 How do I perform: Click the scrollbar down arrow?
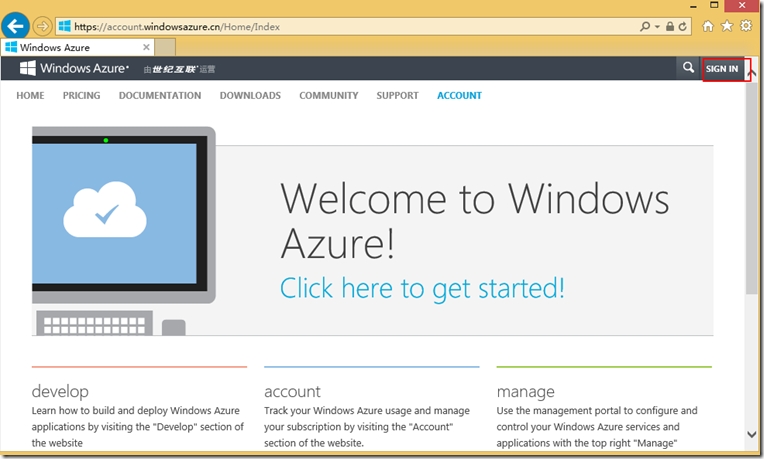[751, 434]
